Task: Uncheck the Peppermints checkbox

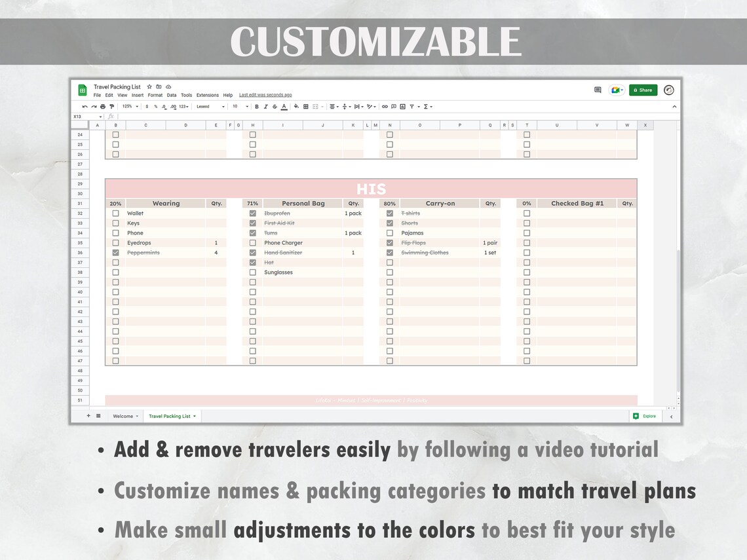Action: (115, 252)
